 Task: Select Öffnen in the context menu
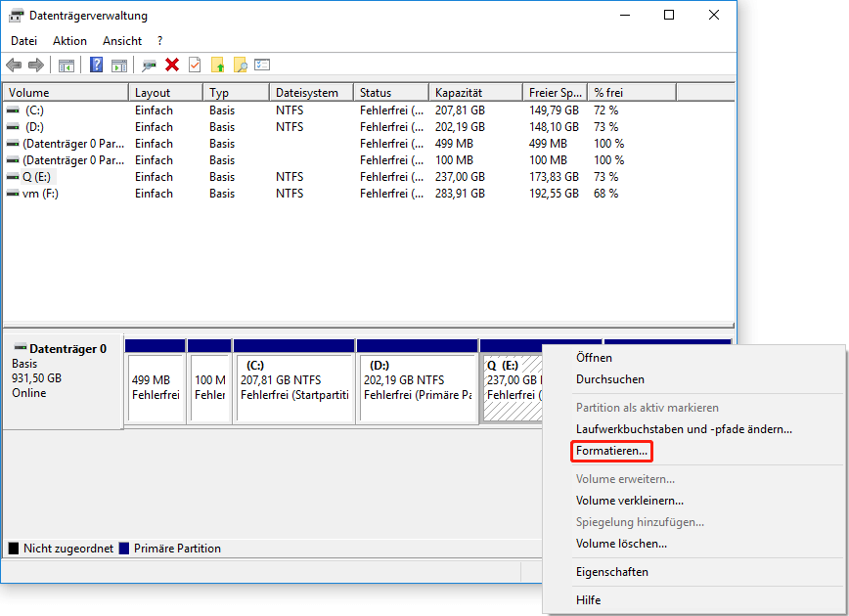tap(594, 358)
